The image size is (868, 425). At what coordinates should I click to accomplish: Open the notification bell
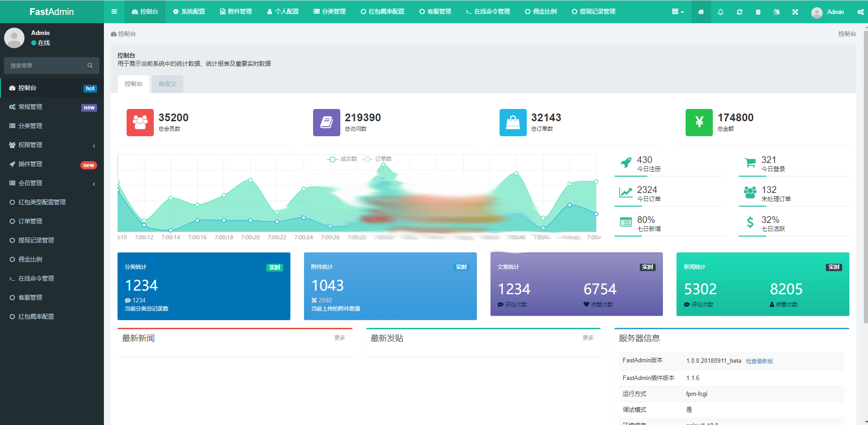tap(721, 12)
